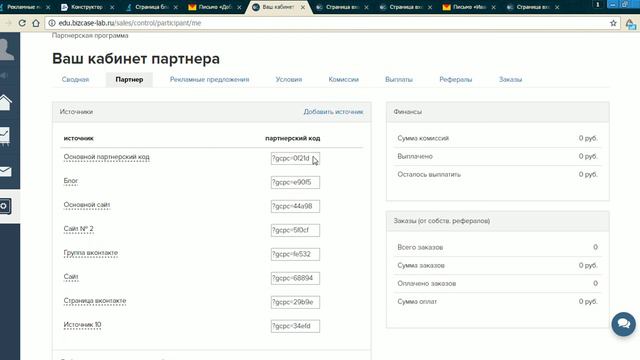The width and height of the screenshot is (640, 360).
Task: Select the ?gcpc=fe532 code field
Action: pos(295,254)
